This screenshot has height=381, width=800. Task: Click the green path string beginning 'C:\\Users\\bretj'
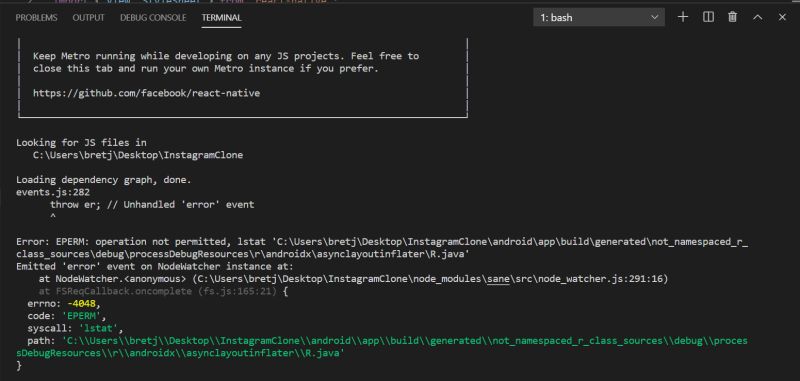pos(382,347)
